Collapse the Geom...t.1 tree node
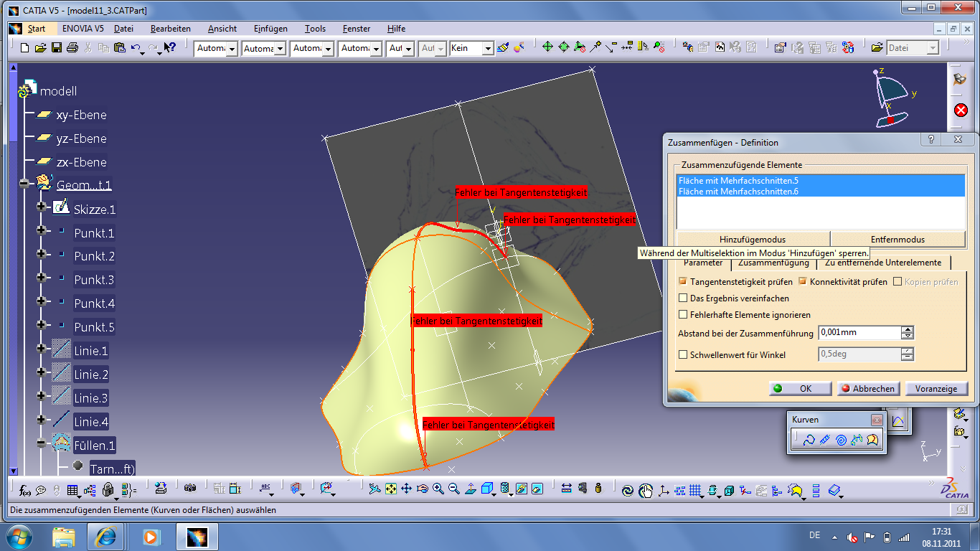The width and height of the screenshot is (980, 551). click(24, 184)
